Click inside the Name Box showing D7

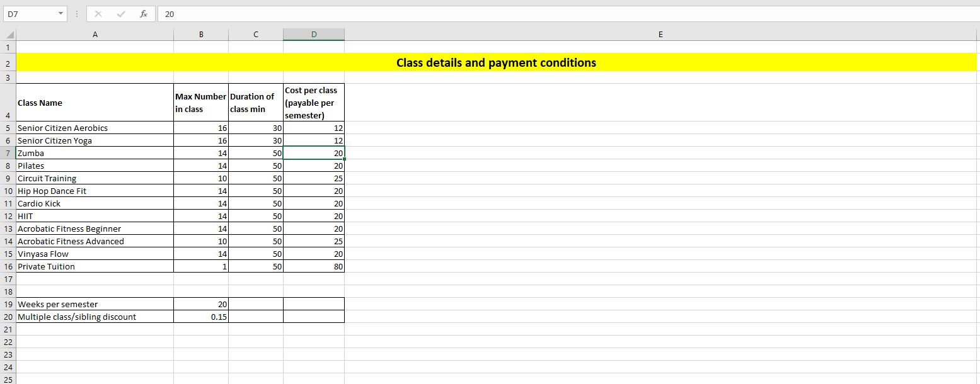click(x=28, y=14)
